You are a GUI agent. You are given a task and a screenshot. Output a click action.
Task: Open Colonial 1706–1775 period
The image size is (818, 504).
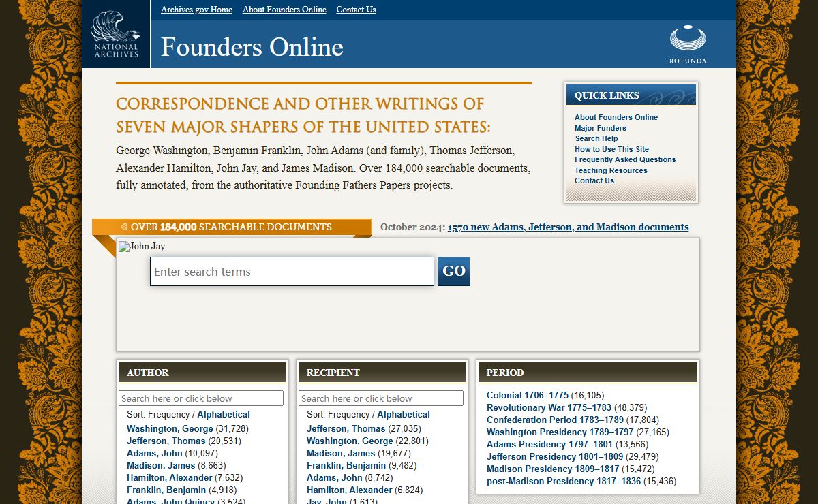pyautogui.click(x=528, y=395)
